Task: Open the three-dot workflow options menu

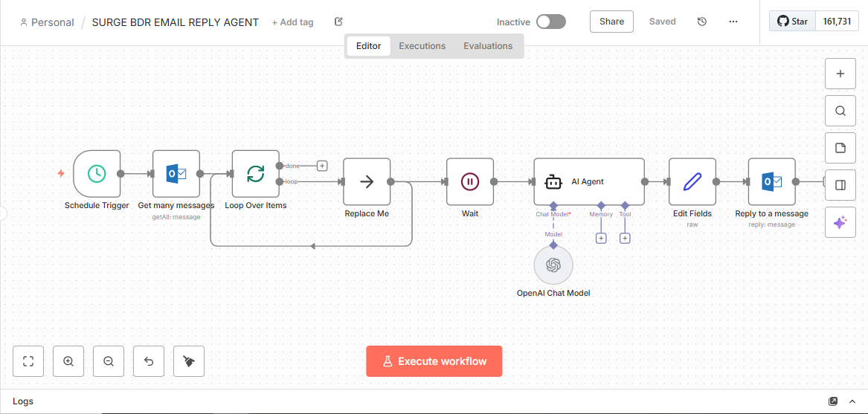Action: pos(733,22)
